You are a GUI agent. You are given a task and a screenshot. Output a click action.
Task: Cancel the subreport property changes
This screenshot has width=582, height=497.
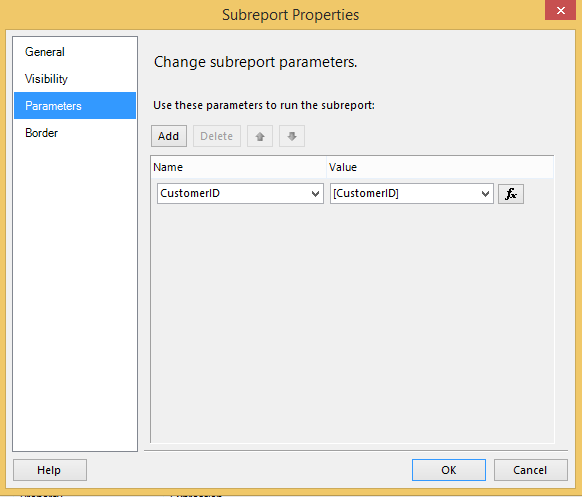coord(530,470)
